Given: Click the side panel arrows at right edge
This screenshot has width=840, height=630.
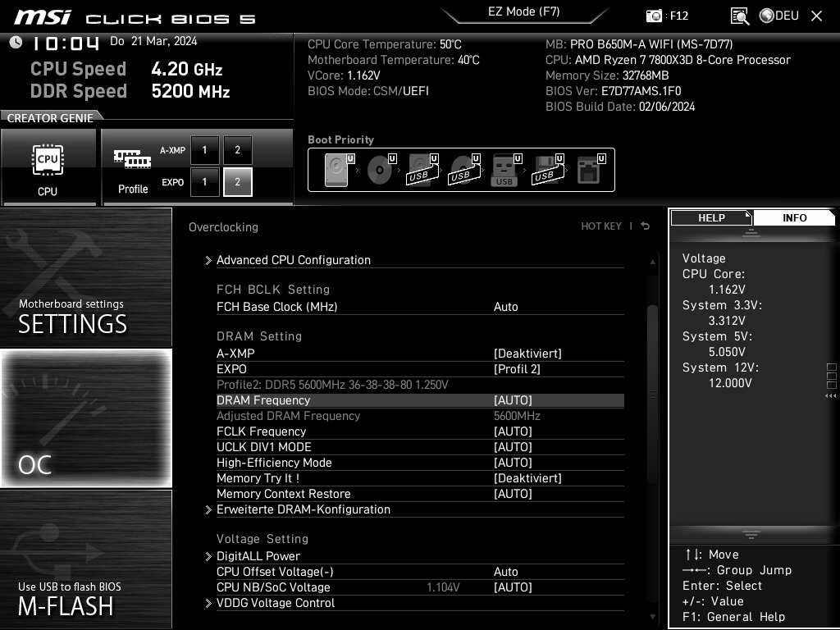Looking at the screenshot, I should pyautogui.click(x=831, y=396).
